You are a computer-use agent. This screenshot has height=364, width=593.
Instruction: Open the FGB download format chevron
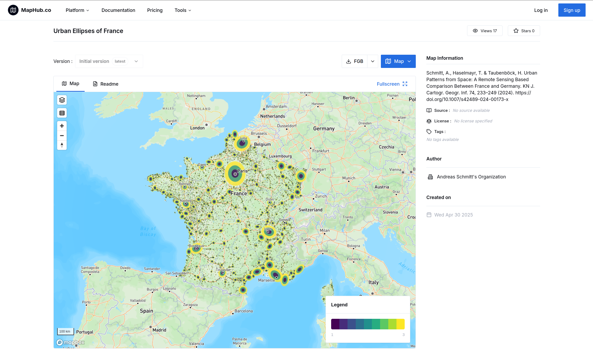point(373,61)
